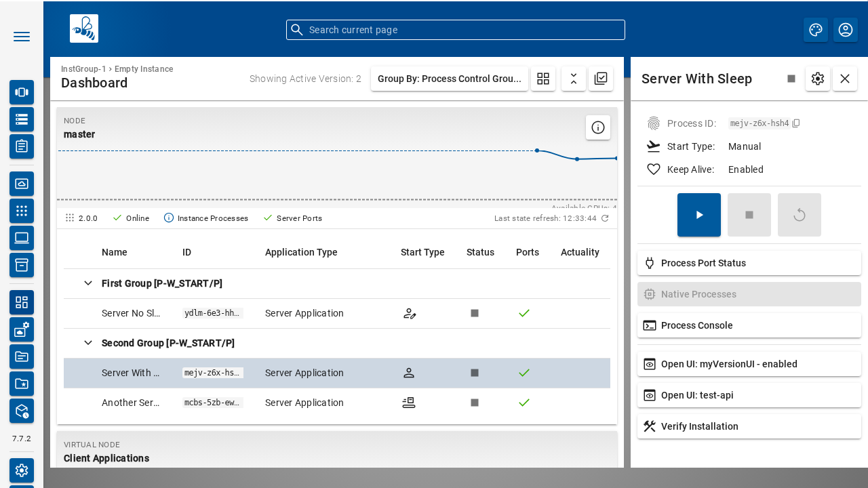The height and width of the screenshot is (488, 868).
Task: Open process settings gear in side panel
Action: point(818,79)
